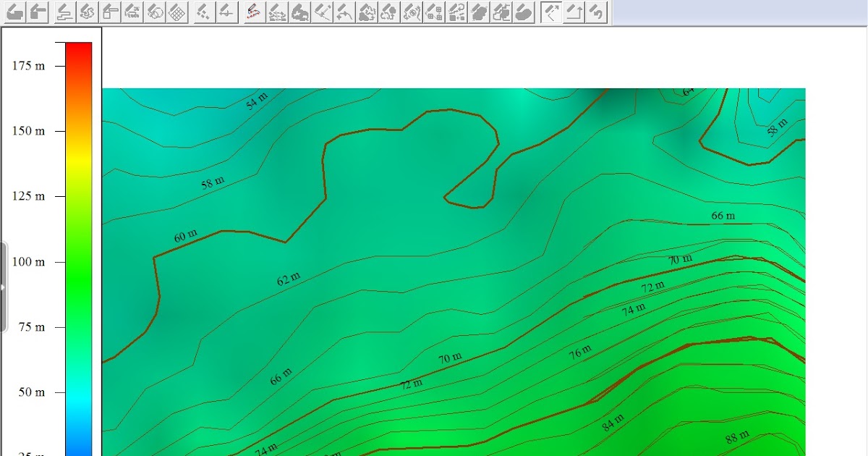This screenshot has width=868, height=456.
Task: Choose the pencil tool with scattered diamond points
Action: (205, 12)
